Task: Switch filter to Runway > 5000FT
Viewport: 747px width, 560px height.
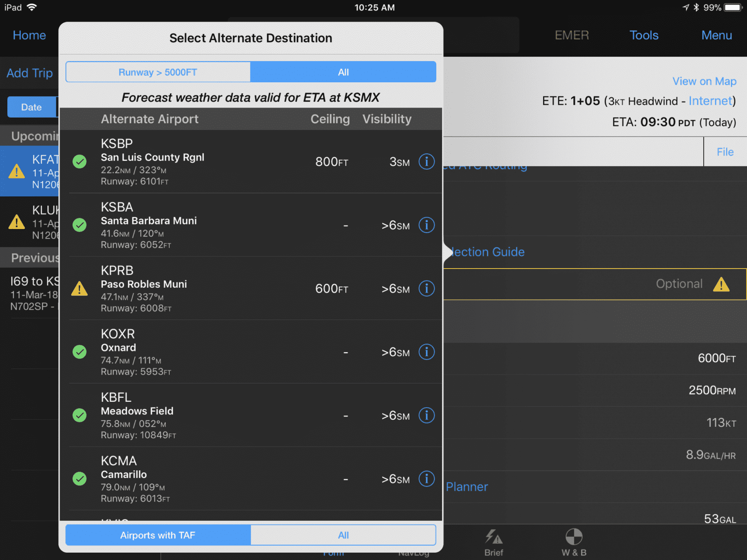Action: 158,72
